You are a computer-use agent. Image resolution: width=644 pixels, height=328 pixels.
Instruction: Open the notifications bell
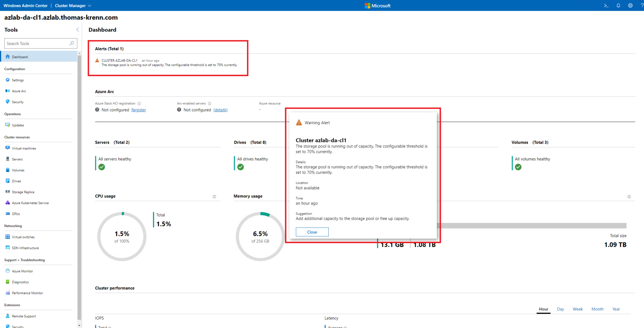[x=618, y=6]
